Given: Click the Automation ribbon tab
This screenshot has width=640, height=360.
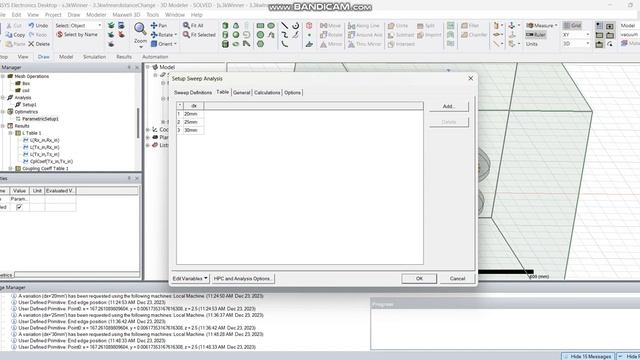Looking at the screenshot, I should point(155,57).
